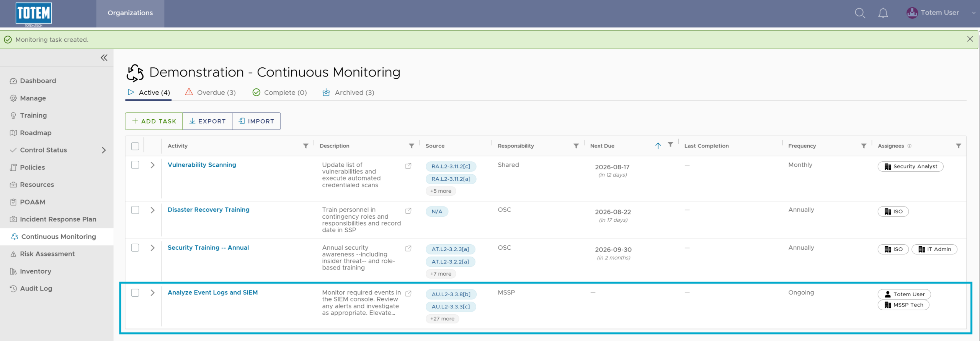Expand the Security Training -- Annual row
The width and height of the screenshot is (980, 341).
(x=152, y=248)
